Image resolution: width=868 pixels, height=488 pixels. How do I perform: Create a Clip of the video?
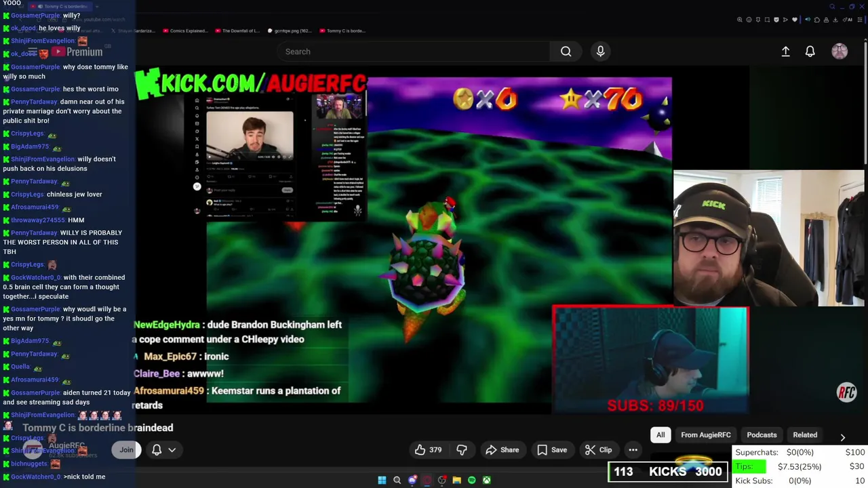coord(598,449)
